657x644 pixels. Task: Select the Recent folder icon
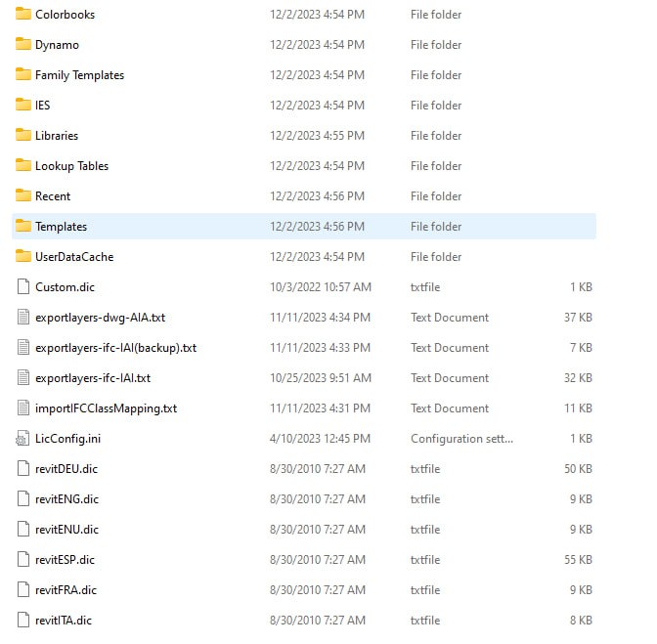[x=23, y=195]
